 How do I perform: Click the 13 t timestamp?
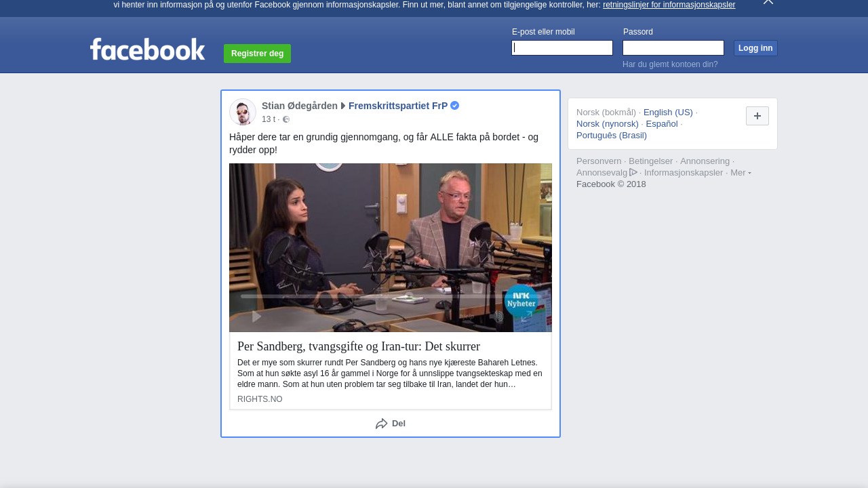tap(269, 119)
